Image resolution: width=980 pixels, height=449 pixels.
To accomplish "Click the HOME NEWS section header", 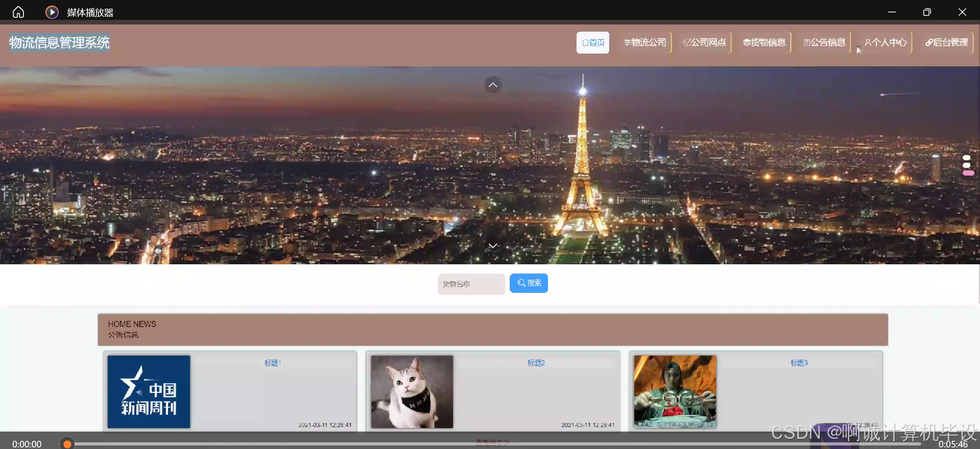I will (x=493, y=330).
